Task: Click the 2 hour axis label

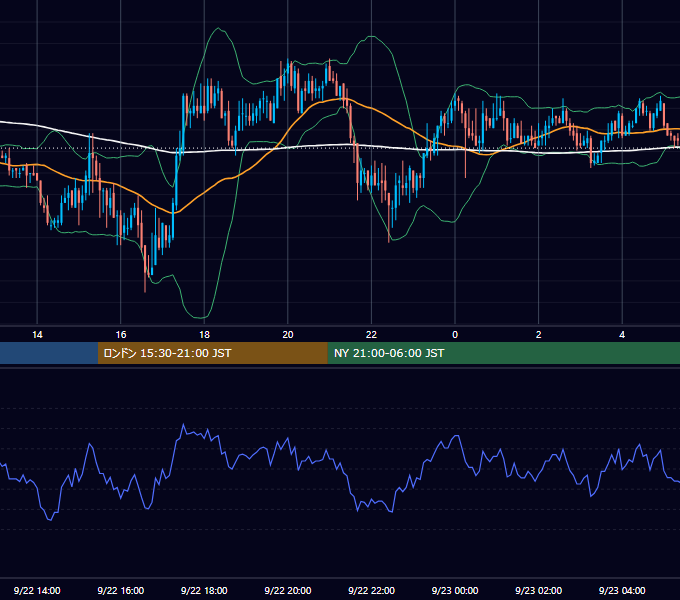Action: coord(539,335)
